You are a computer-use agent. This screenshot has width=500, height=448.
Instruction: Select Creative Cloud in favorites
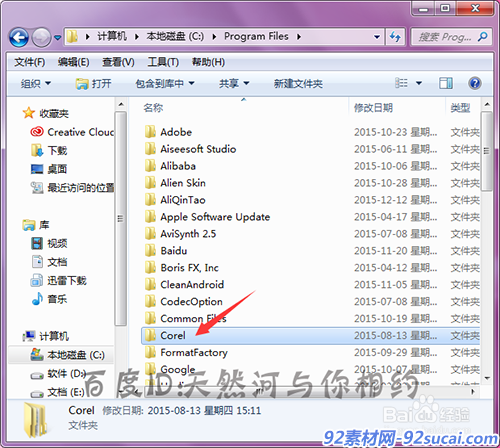click(x=72, y=132)
